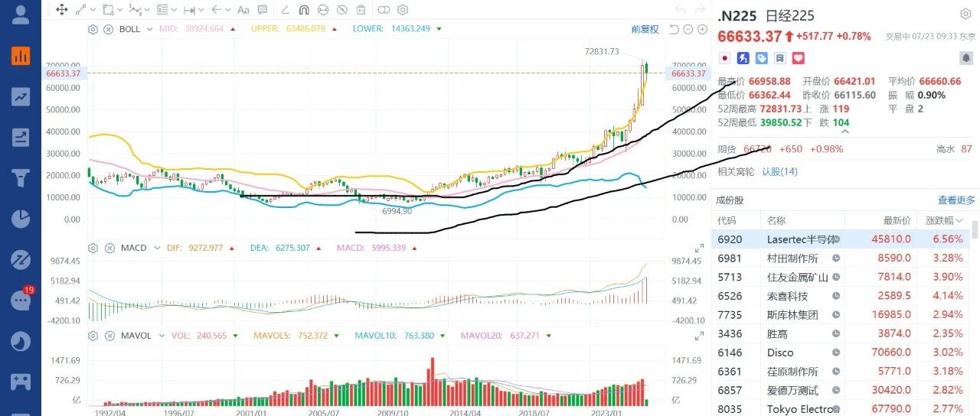This screenshot has height=416, width=980.
Task: Open the 查看更多 link for constituents
Action: [x=956, y=200]
